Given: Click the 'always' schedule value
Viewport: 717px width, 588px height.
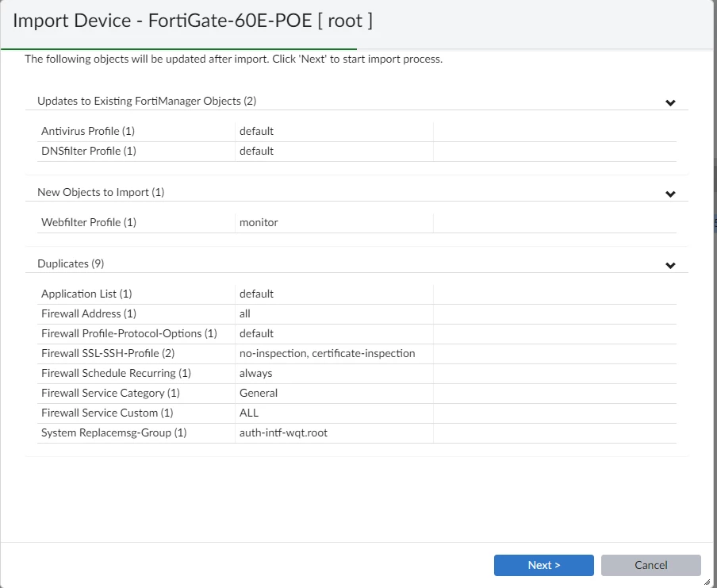Looking at the screenshot, I should click(x=255, y=374).
